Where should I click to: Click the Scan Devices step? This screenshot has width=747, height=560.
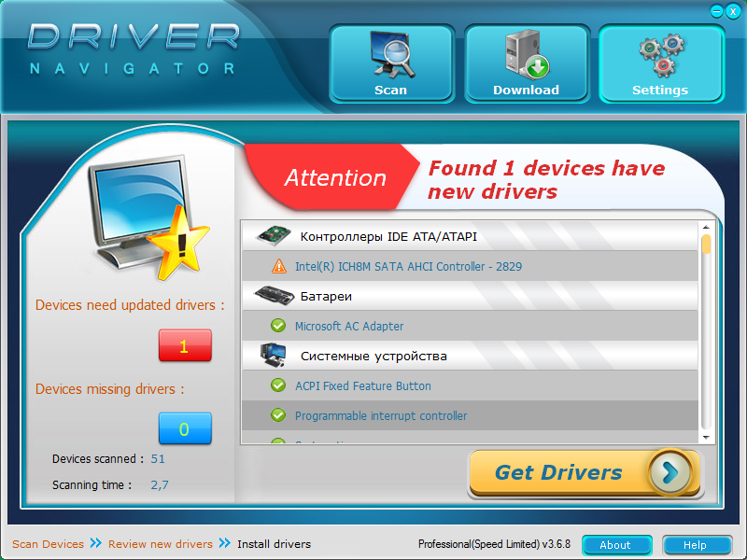click(x=49, y=544)
